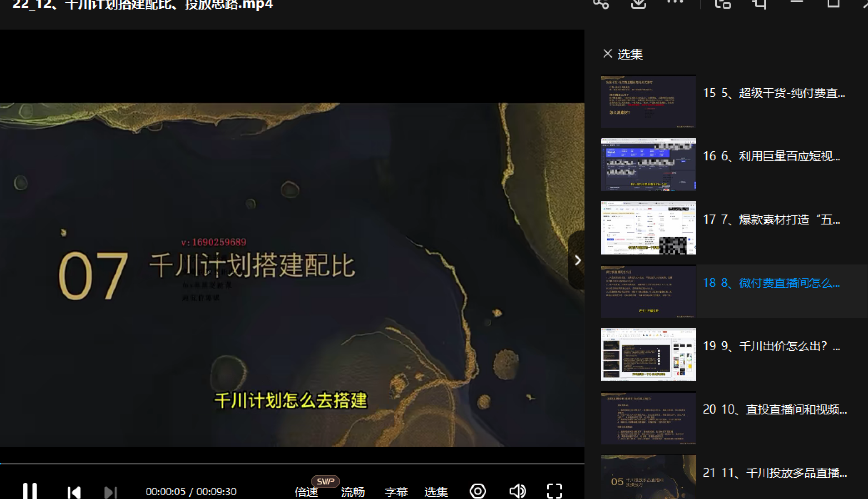Select title '16 6、利用巨量百应短视...'
Image resolution: width=868 pixels, height=499 pixels.
click(771, 156)
